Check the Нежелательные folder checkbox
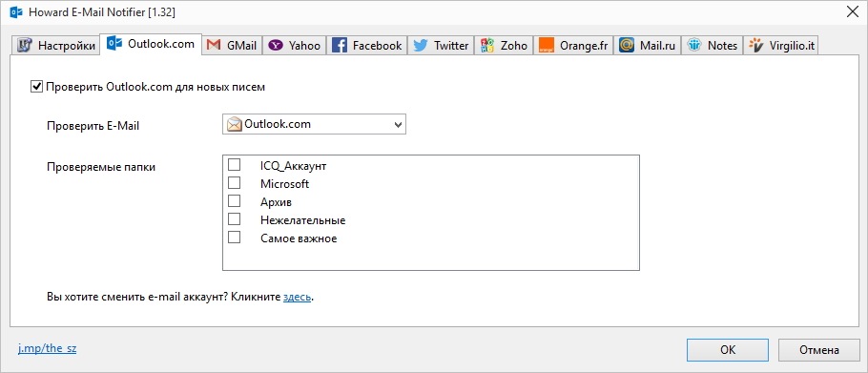 tap(234, 219)
